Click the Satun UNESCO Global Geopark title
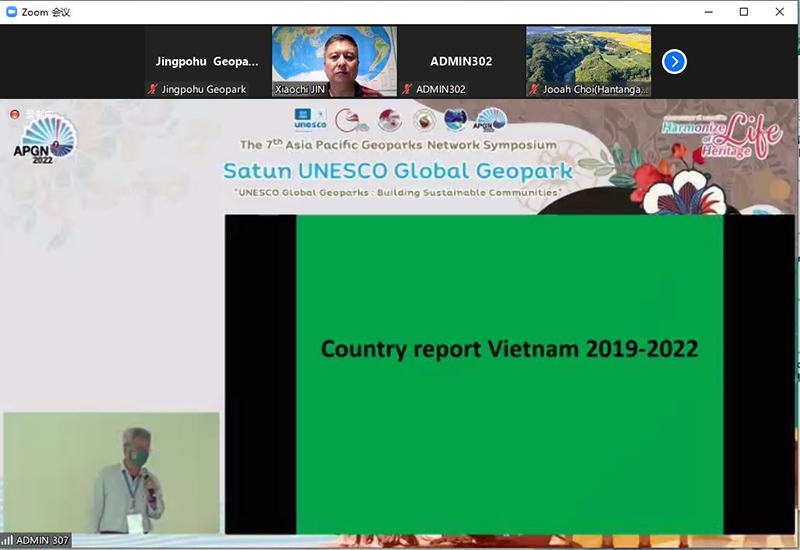Viewport: 800px width, 550px height. pyautogui.click(x=397, y=170)
